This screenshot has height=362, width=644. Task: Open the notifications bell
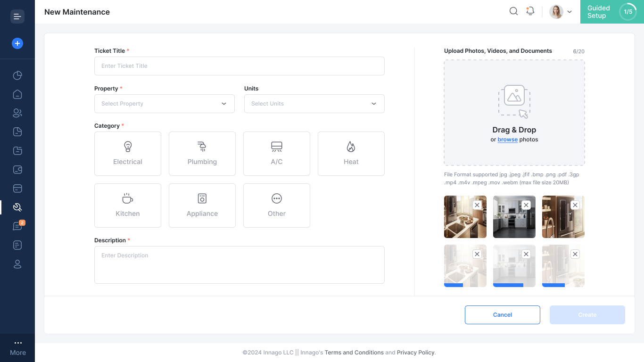click(530, 11)
